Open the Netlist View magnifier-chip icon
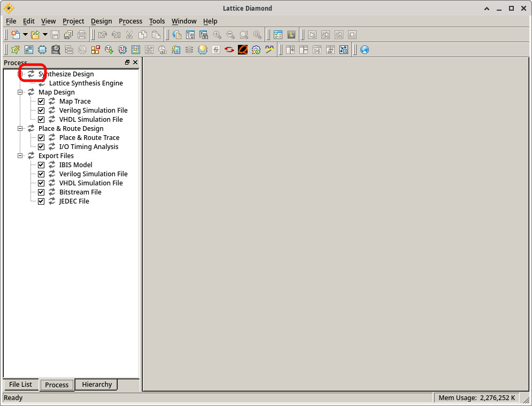532x406 pixels. point(56,50)
